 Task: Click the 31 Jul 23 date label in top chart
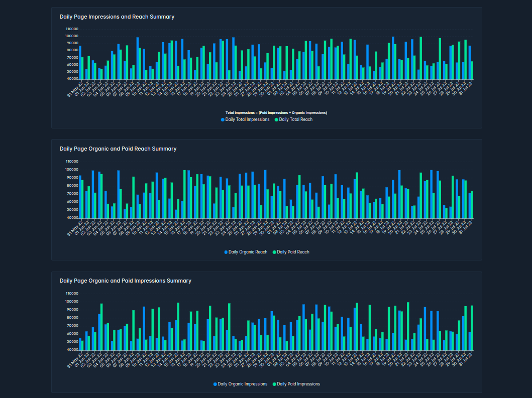coord(466,88)
